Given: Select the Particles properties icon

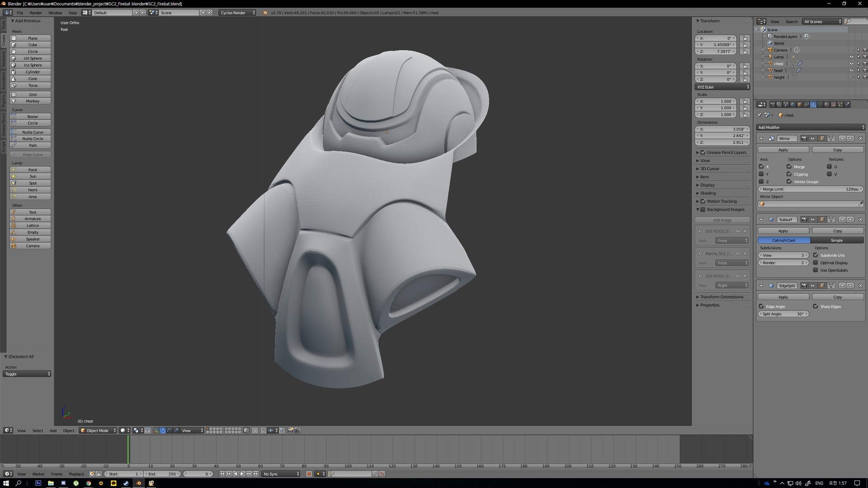Looking at the screenshot, I should 841,104.
